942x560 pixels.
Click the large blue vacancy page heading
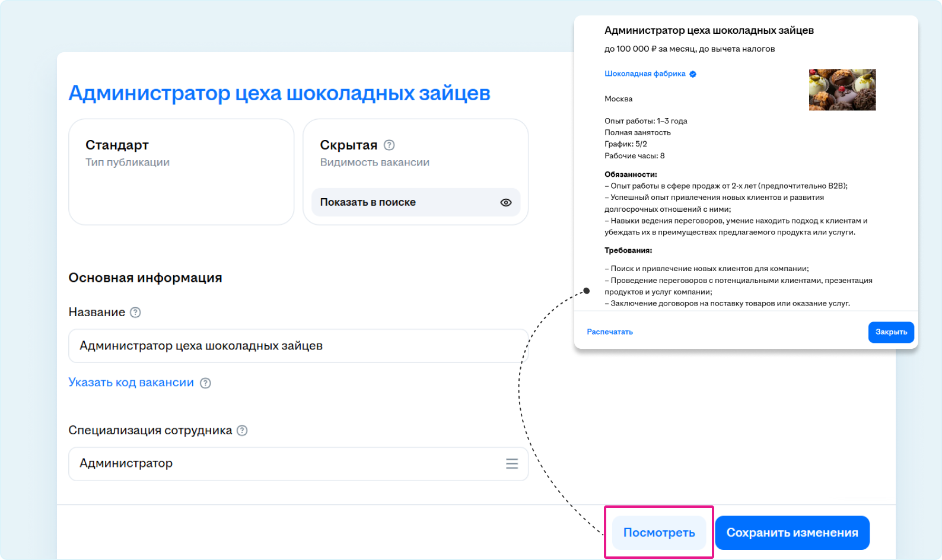[x=279, y=93]
